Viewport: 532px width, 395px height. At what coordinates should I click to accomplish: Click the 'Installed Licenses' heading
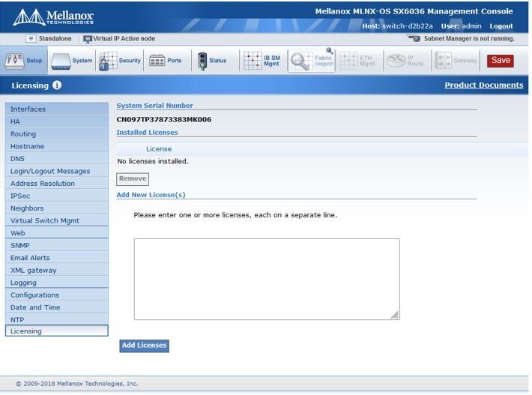pyautogui.click(x=147, y=133)
